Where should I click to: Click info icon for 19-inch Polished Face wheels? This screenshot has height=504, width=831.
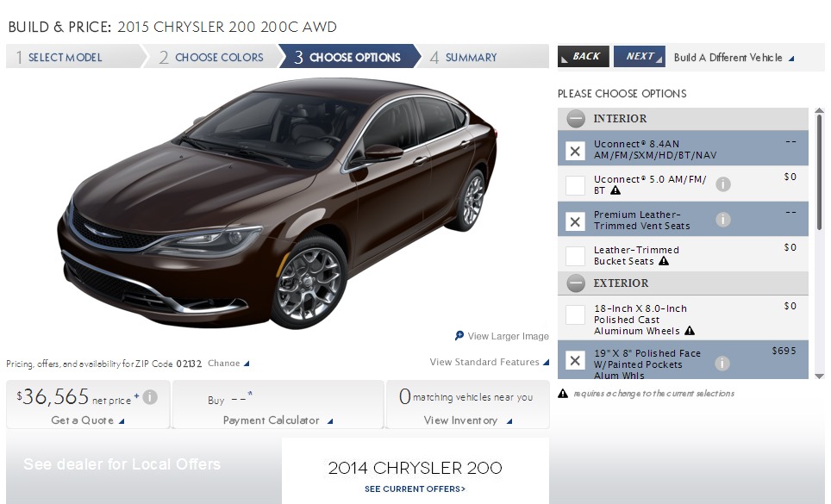coord(722,364)
